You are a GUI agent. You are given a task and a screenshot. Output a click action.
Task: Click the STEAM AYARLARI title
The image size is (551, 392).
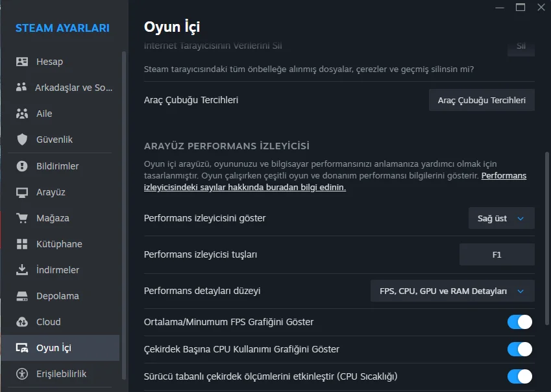pyautogui.click(x=62, y=28)
